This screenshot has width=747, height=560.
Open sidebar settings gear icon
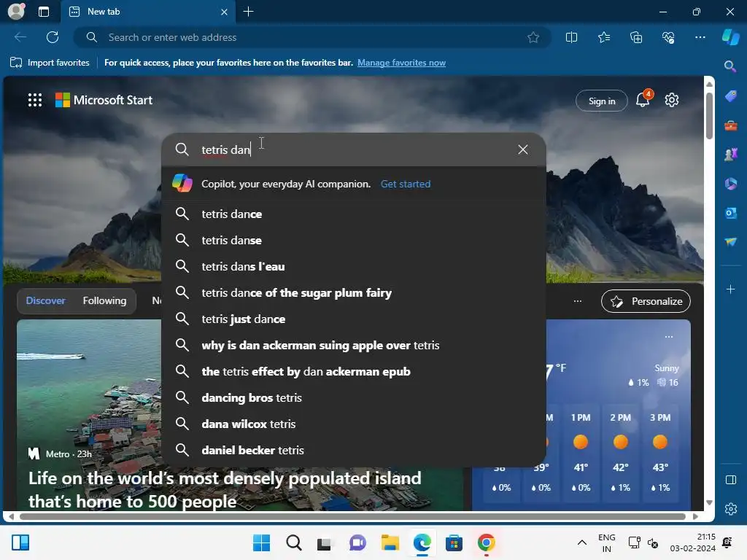tap(730, 508)
